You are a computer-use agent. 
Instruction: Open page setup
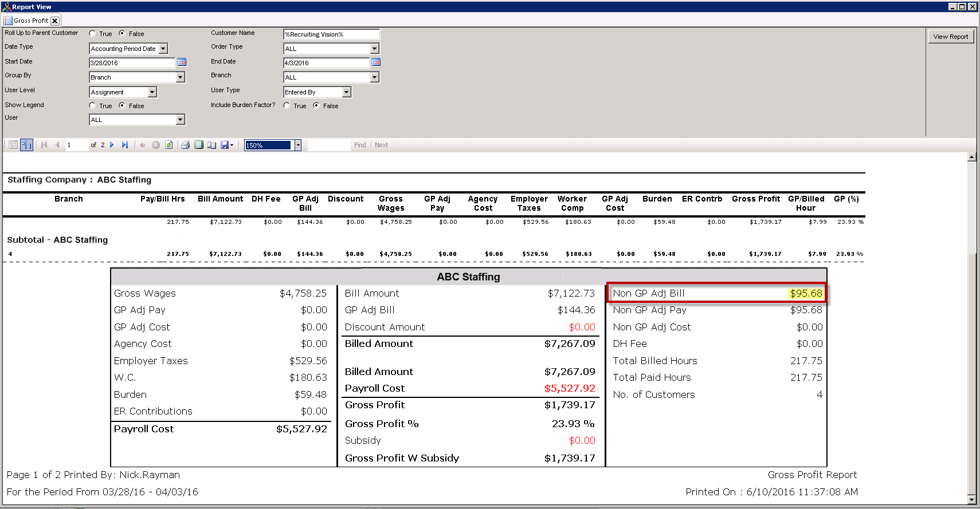click(211, 145)
